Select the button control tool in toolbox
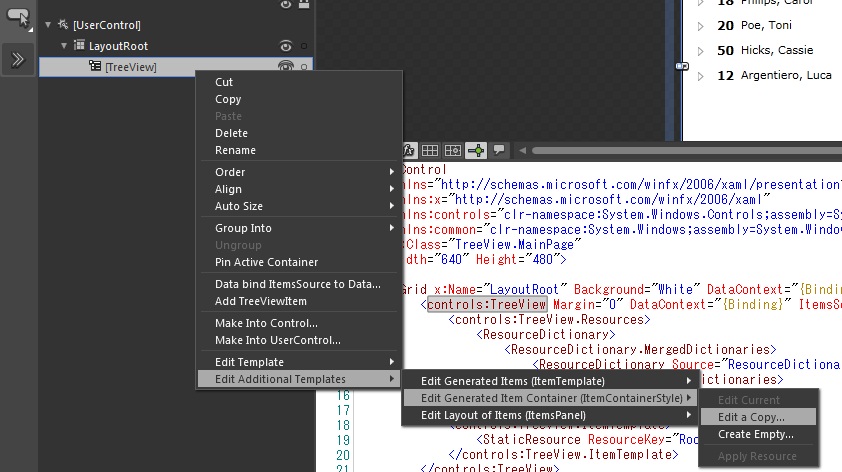Screen dimensions: 842x472 (17, 17)
